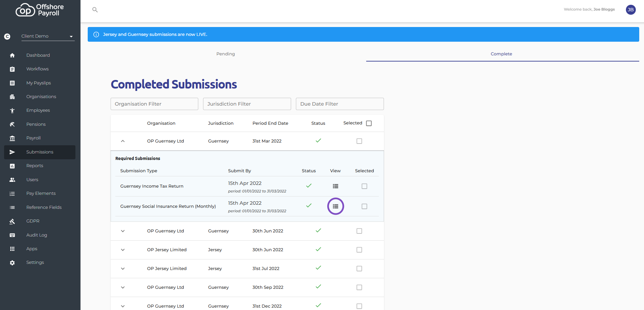View Guernsey Social Insurance Return details
This screenshot has width=644, height=310.
click(335, 206)
